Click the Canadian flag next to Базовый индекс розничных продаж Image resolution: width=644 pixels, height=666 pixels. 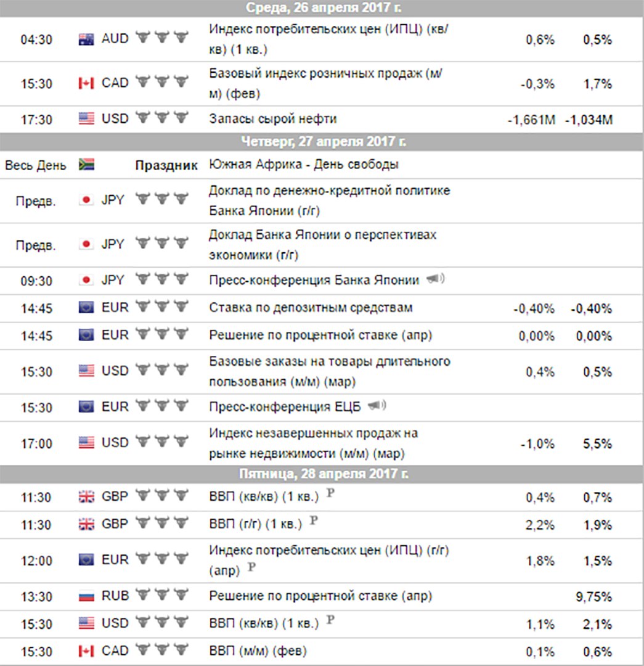coord(86,83)
